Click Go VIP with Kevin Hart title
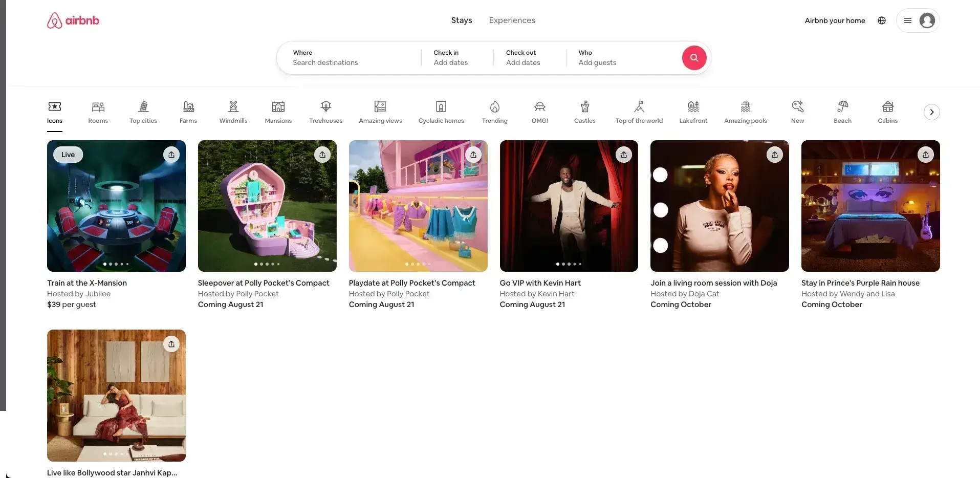The image size is (980, 478). 540,283
